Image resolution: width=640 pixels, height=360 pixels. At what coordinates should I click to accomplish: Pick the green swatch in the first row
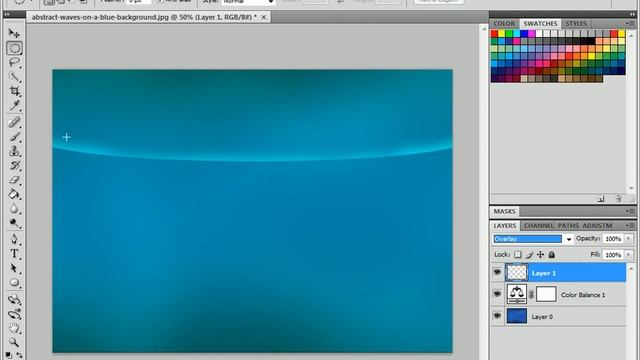(x=509, y=34)
